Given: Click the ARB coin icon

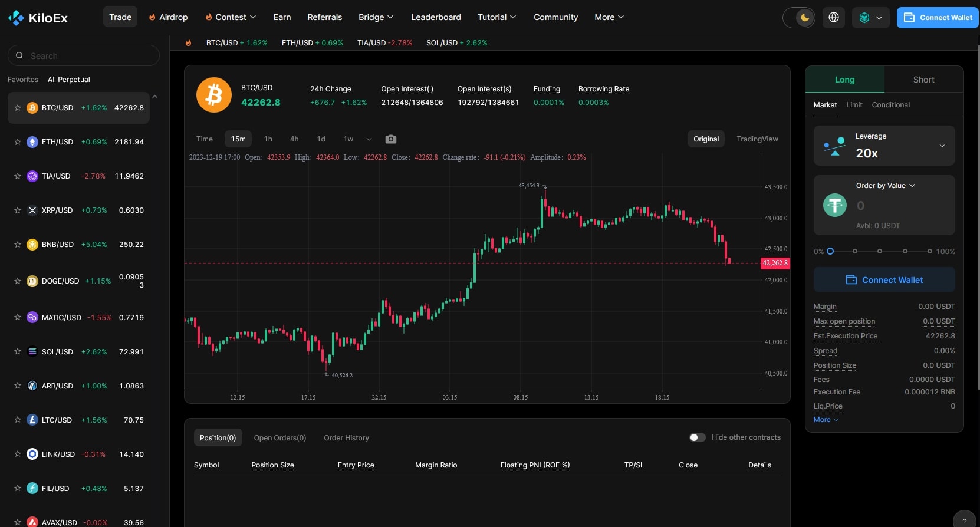Looking at the screenshot, I should coord(32,386).
